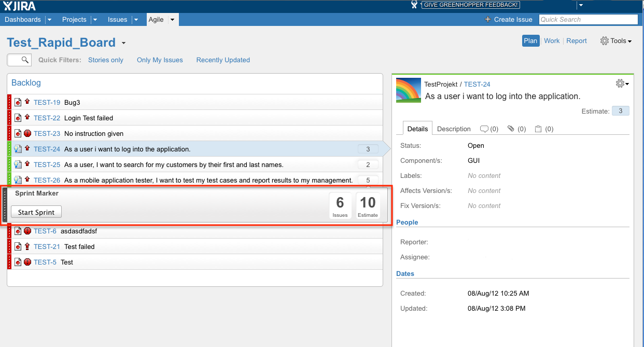Screen dimensions: 644x347
Task: Open the issue detail gear actions dropdown
Action: (x=622, y=84)
